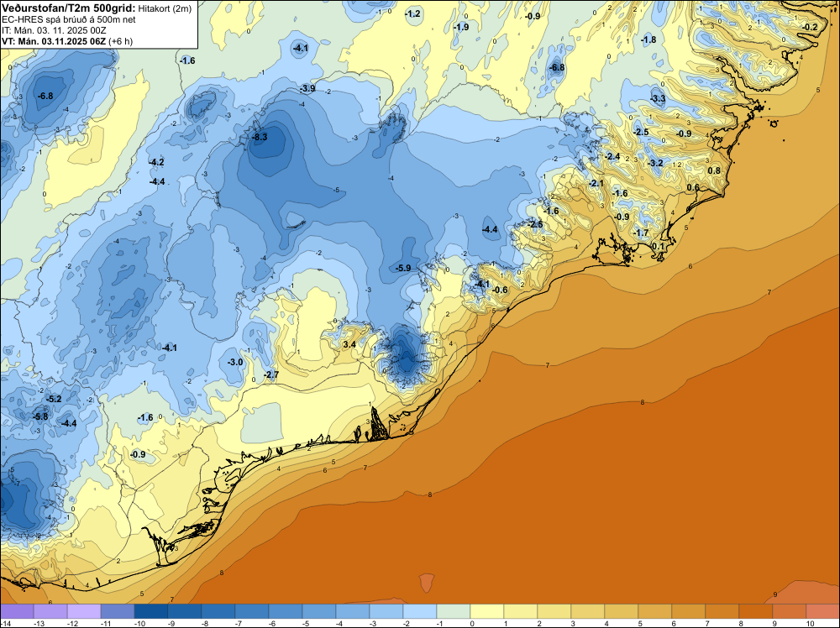Click the -5.9 temperature label
This screenshot has height=628, width=840.
click(403, 268)
